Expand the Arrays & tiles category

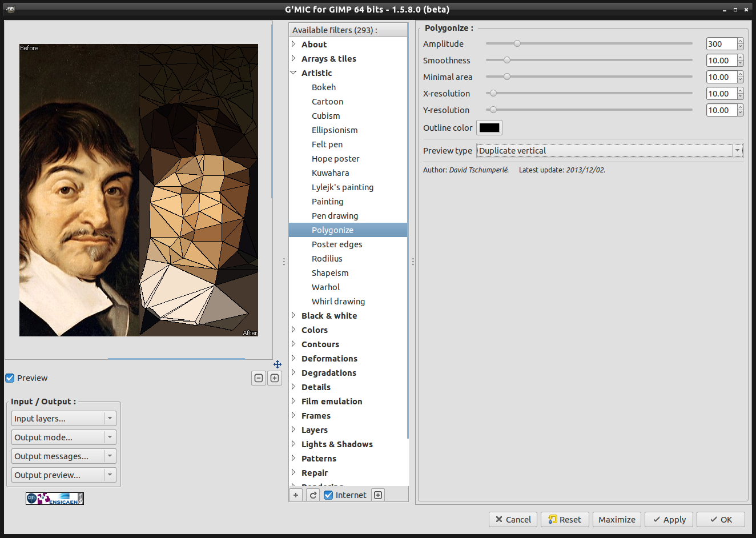click(293, 58)
